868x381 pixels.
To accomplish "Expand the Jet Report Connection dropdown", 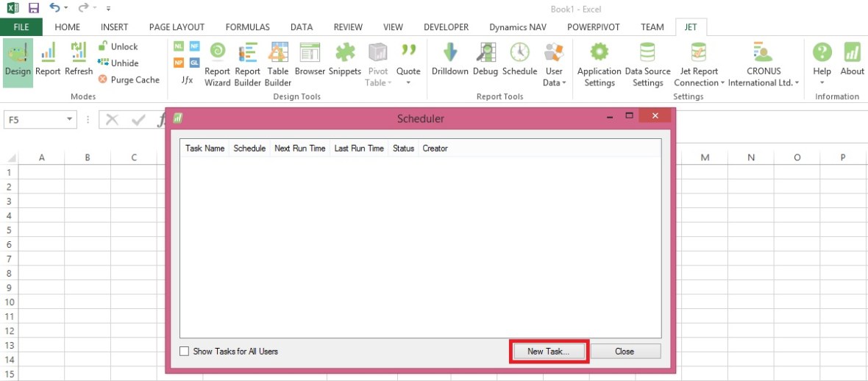I will (x=698, y=82).
